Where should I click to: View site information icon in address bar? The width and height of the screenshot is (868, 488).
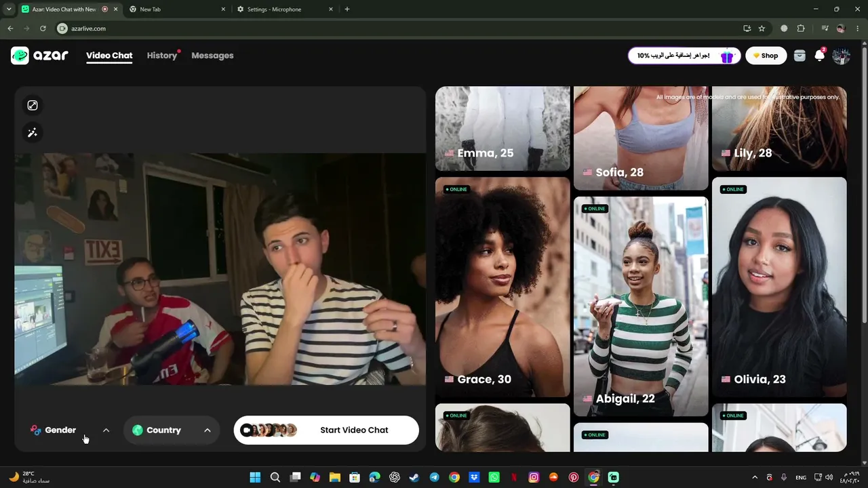coord(62,28)
